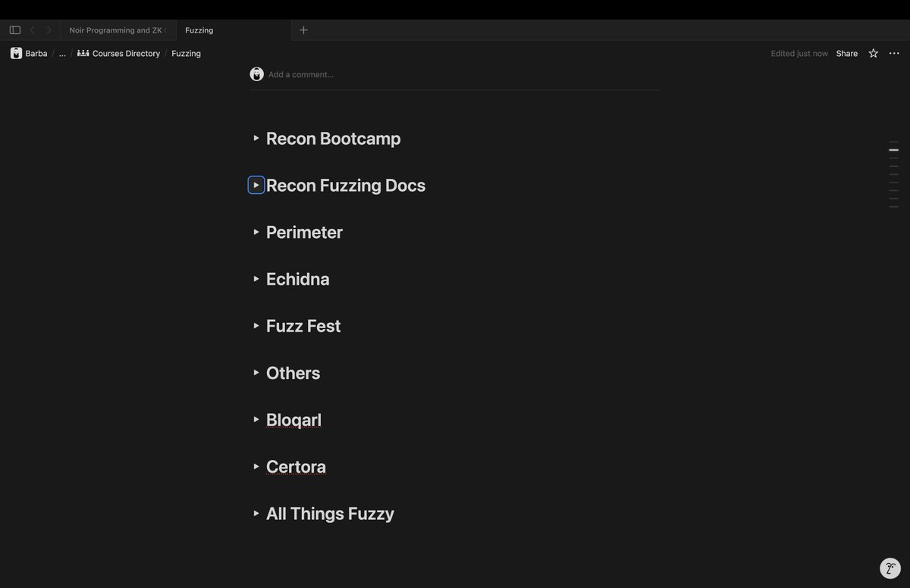910x588 pixels.
Task: Open Courses Directory breadcrumb
Action: [126, 53]
